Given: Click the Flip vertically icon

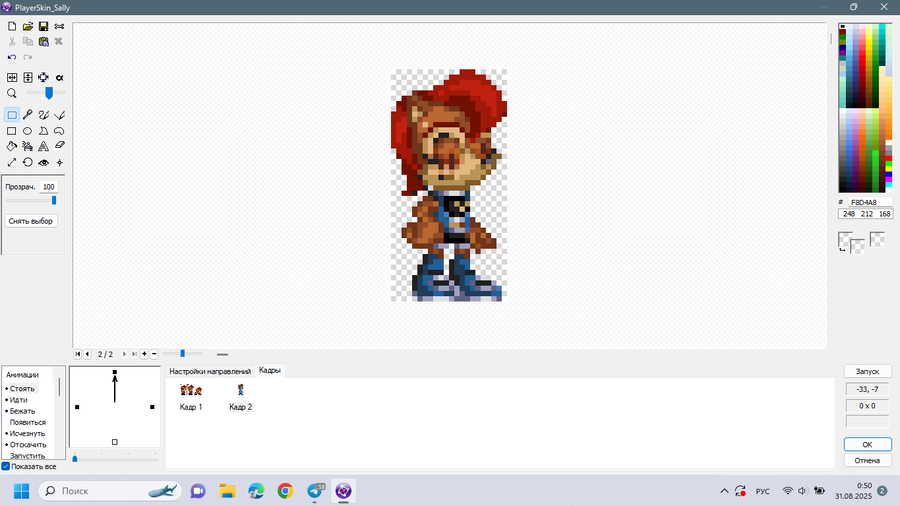Looking at the screenshot, I should tap(28, 77).
